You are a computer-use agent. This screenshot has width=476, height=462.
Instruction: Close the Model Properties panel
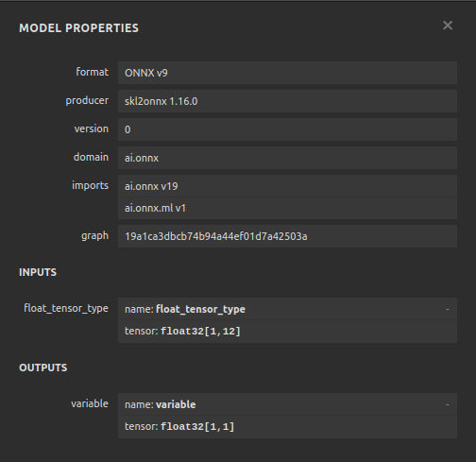point(448,26)
